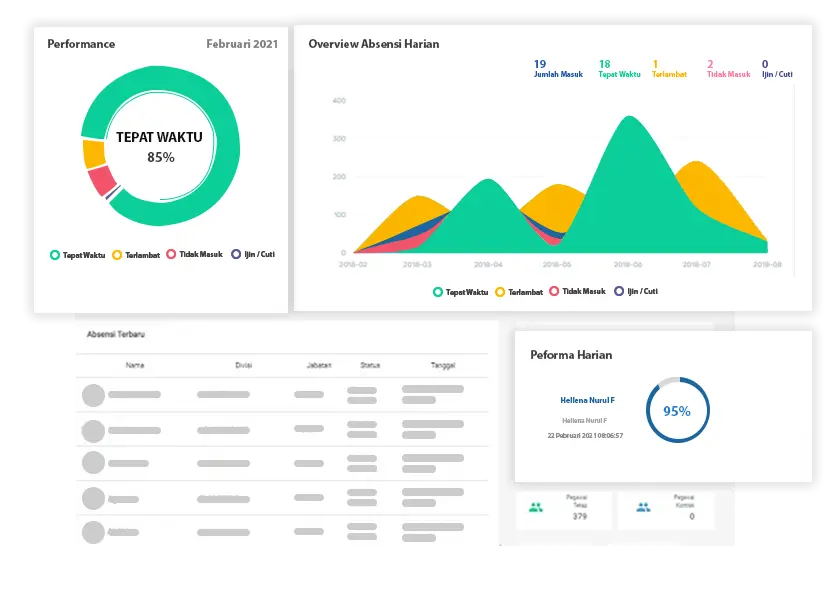Toggle Ijin / Cuti legend under area chart
Image resolution: width=830 pixels, height=600 pixels.
[x=636, y=292]
